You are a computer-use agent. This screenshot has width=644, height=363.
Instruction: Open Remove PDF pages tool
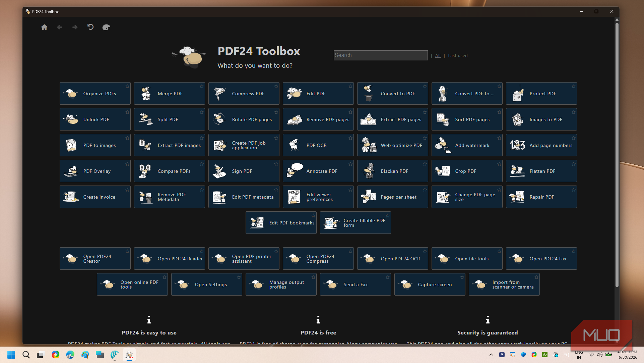tap(318, 119)
